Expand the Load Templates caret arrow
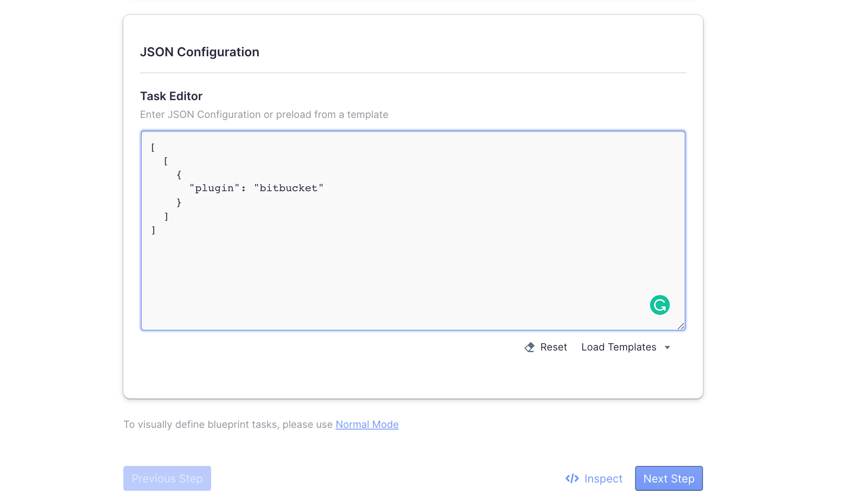The width and height of the screenshot is (857, 504). 667,348
